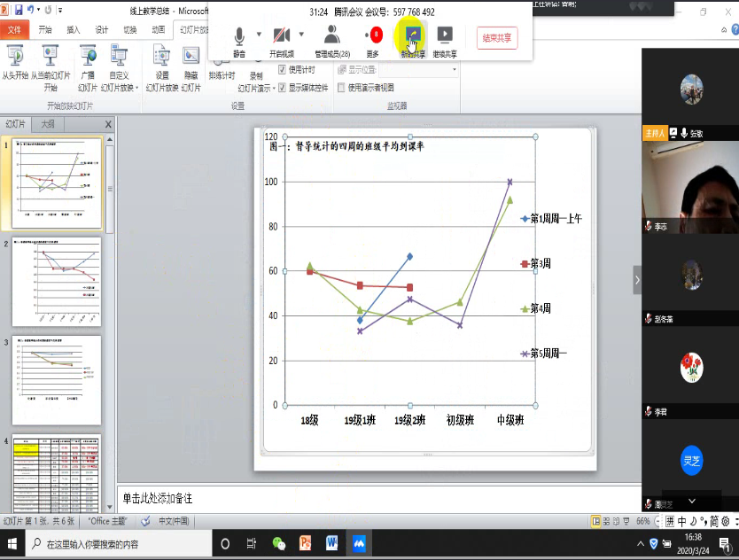The height and width of the screenshot is (560, 739).
Task: Click 结束共享 end sharing button
Action: (497, 38)
